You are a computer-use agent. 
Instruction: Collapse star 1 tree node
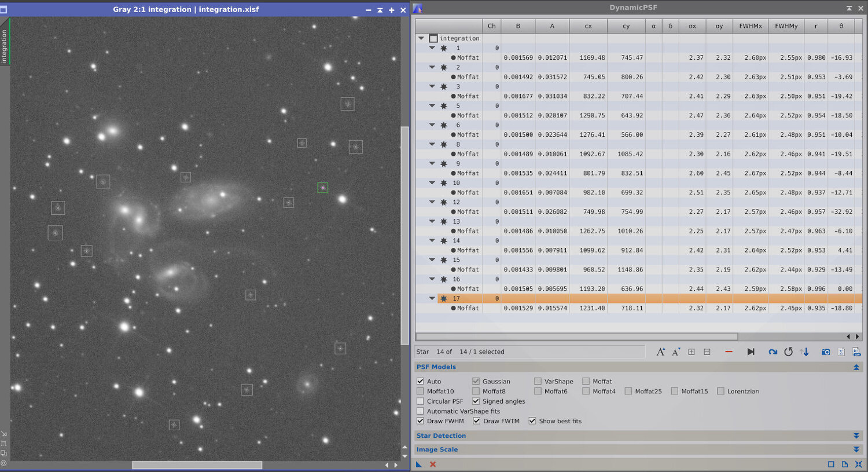(x=432, y=48)
